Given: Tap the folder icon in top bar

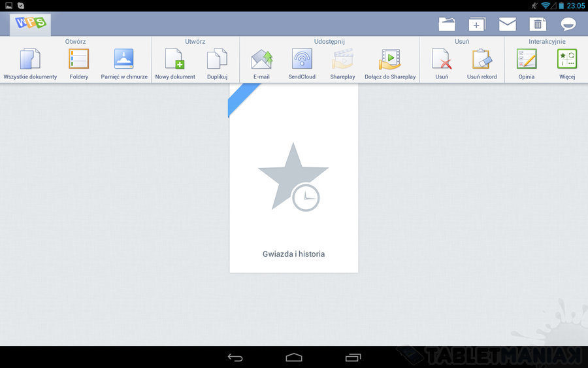Looking at the screenshot, I should tap(447, 24).
